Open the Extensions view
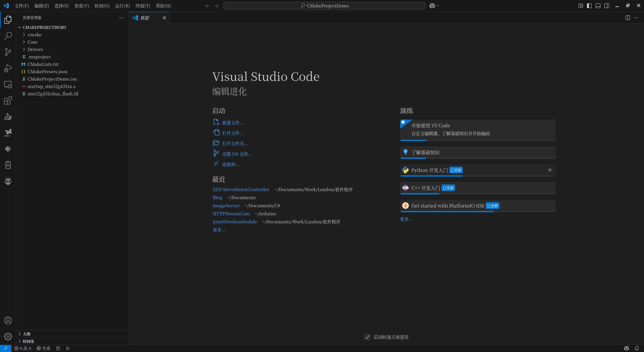 point(8,100)
